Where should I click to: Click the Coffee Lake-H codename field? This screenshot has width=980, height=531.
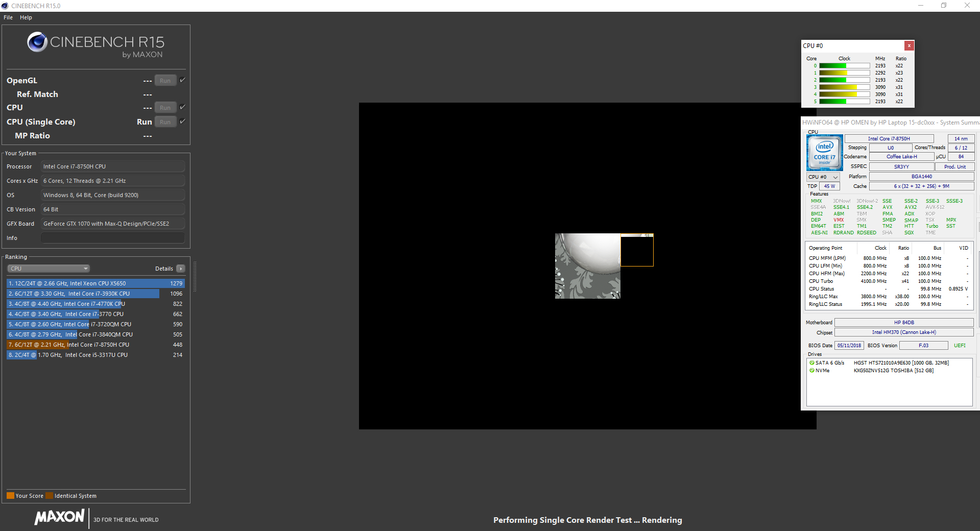(x=902, y=157)
